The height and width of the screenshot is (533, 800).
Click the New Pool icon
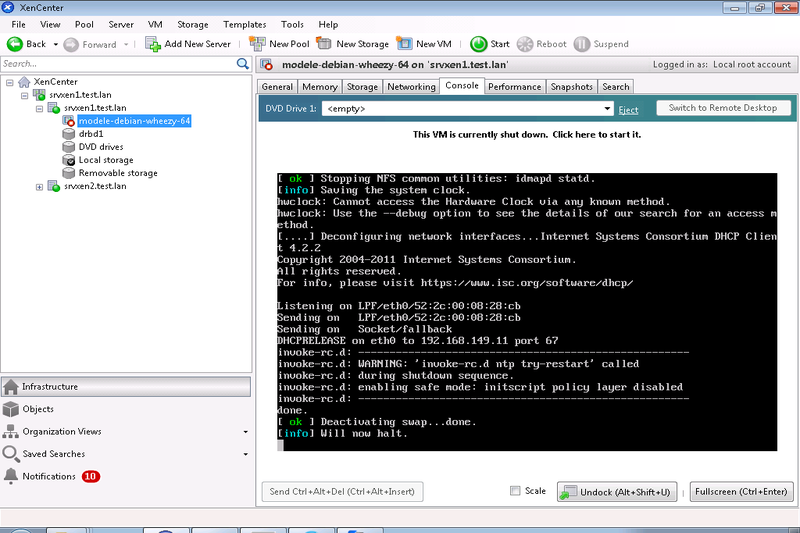(257, 44)
